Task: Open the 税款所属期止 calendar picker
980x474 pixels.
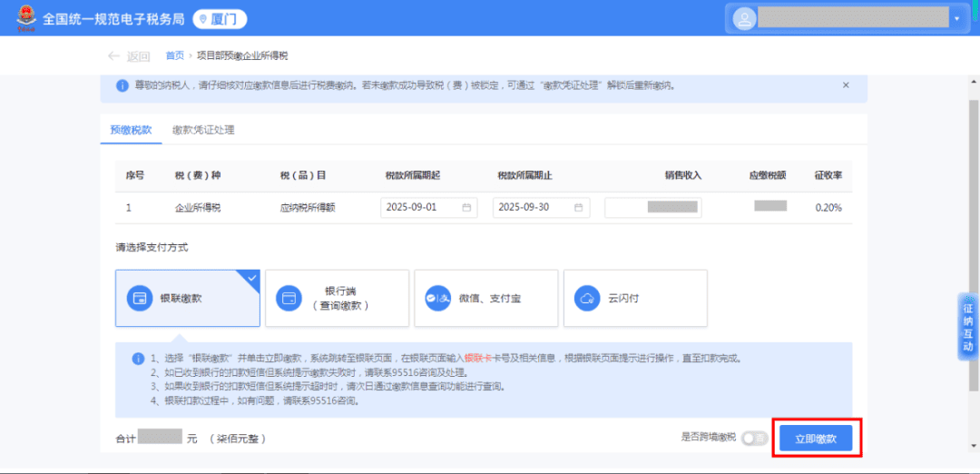Action: click(578, 207)
